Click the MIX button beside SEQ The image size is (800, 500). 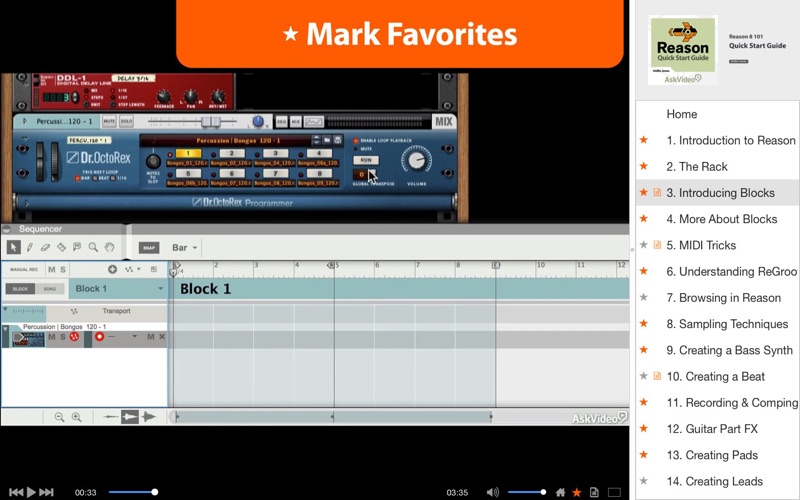(x=295, y=121)
